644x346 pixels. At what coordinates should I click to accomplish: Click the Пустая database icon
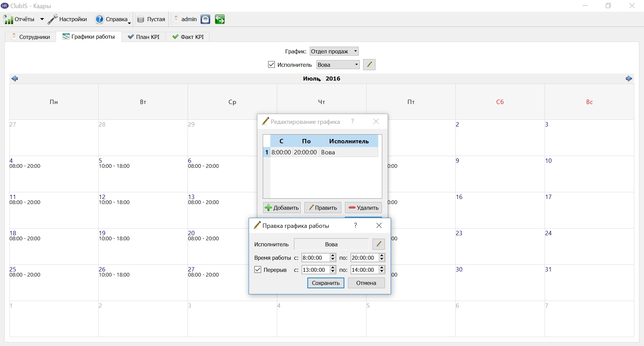[141, 19]
